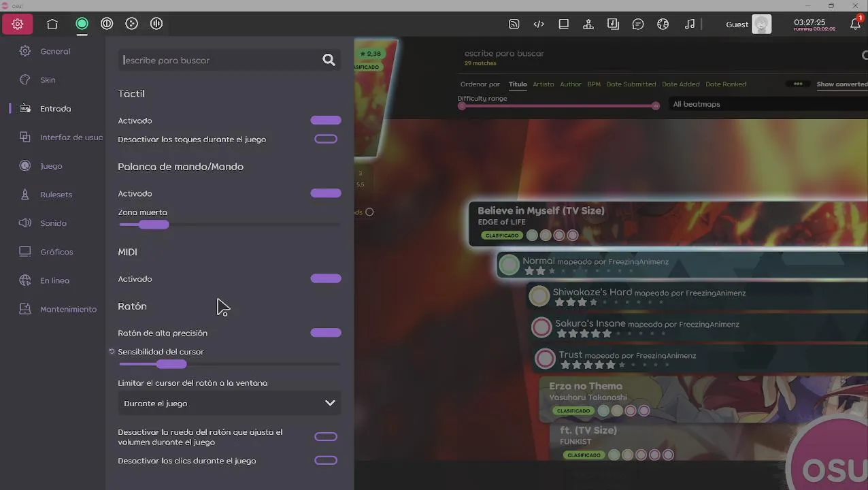
Task: Open the General settings section
Action: coord(55,51)
